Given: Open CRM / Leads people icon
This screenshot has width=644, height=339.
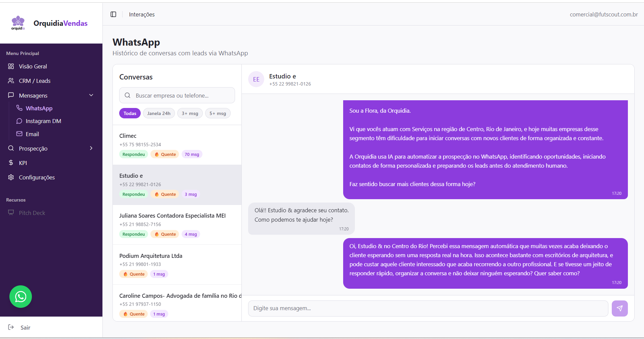Looking at the screenshot, I should pyautogui.click(x=11, y=81).
